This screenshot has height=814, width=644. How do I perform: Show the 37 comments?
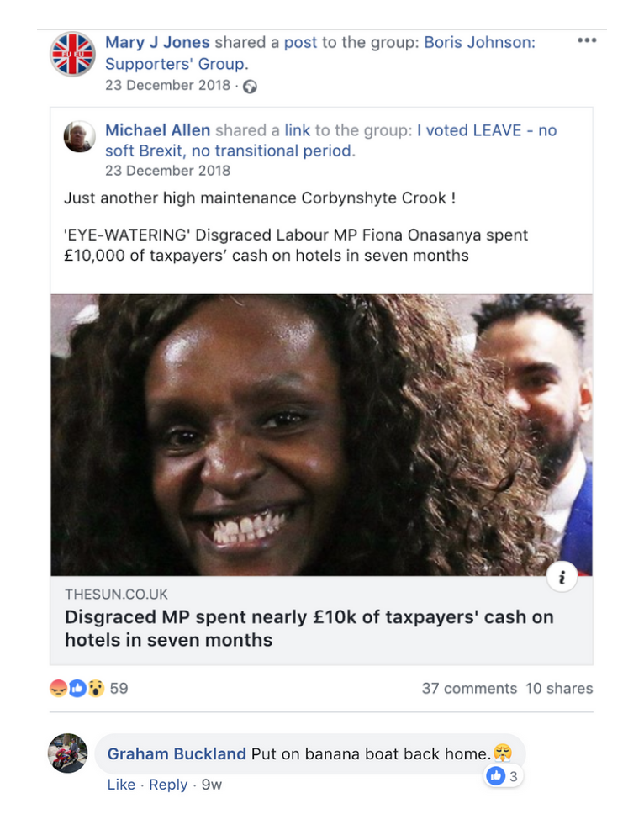point(469,689)
